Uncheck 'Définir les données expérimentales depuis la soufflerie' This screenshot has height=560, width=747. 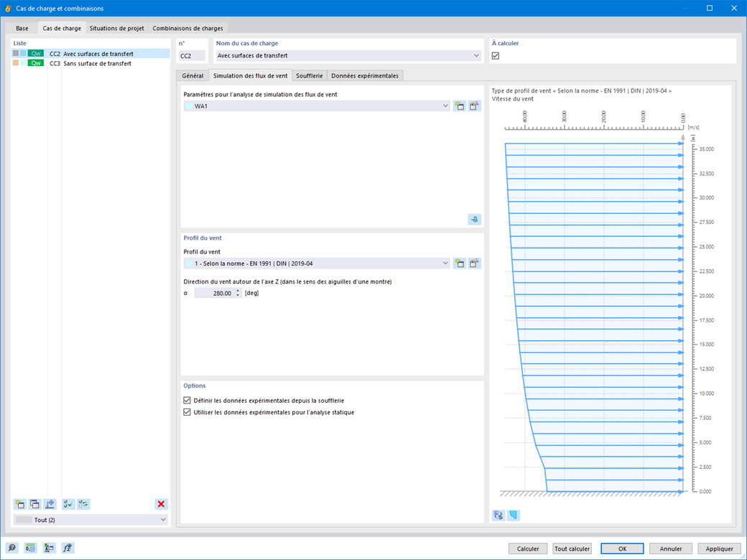tap(187, 401)
